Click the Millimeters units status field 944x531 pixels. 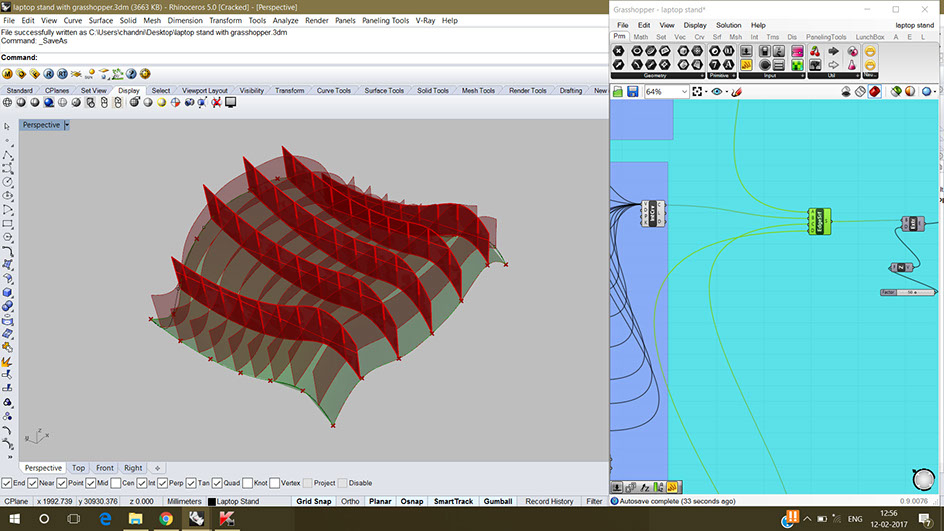[x=184, y=501]
